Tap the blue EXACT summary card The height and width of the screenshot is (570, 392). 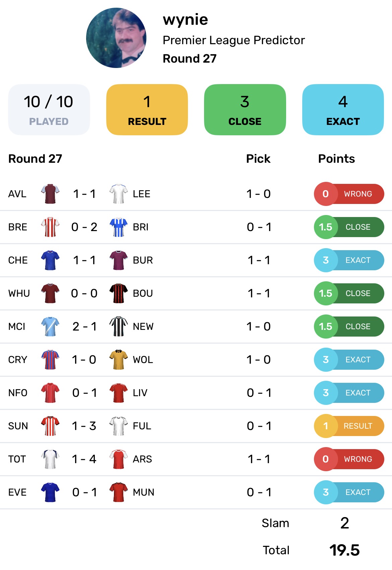tap(343, 110)
